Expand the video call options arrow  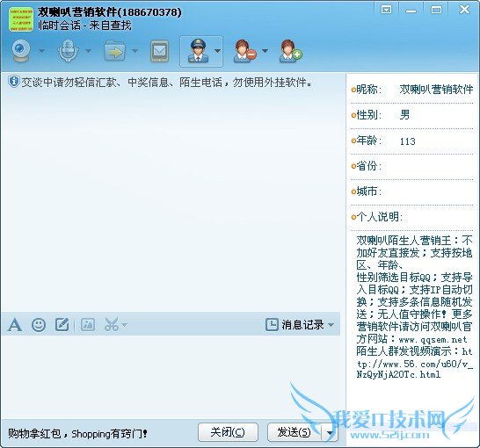41,51
